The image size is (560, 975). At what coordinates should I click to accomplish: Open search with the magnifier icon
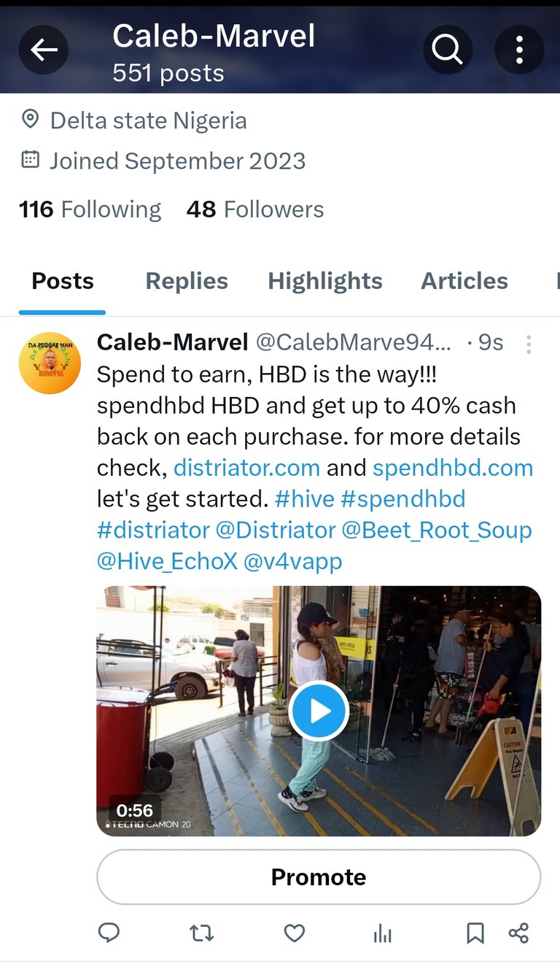448,50
